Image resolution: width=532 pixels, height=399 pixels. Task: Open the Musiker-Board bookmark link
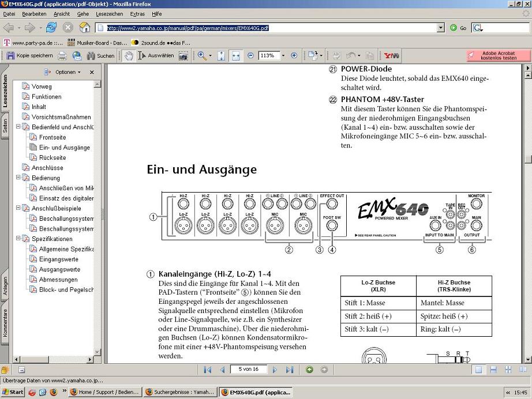pyautogui.click(x=98, y=43)
